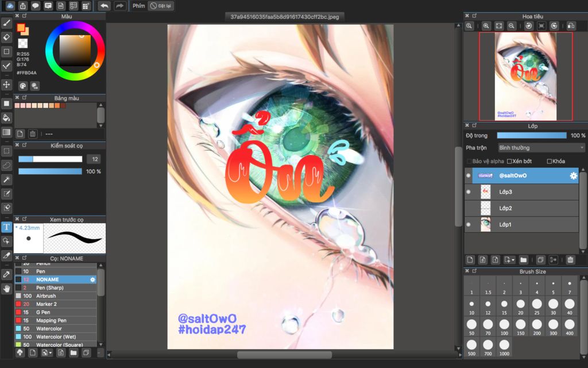
Task: Close the Hoa tiêu navigator panel
Action: click(x=467, y=16)
